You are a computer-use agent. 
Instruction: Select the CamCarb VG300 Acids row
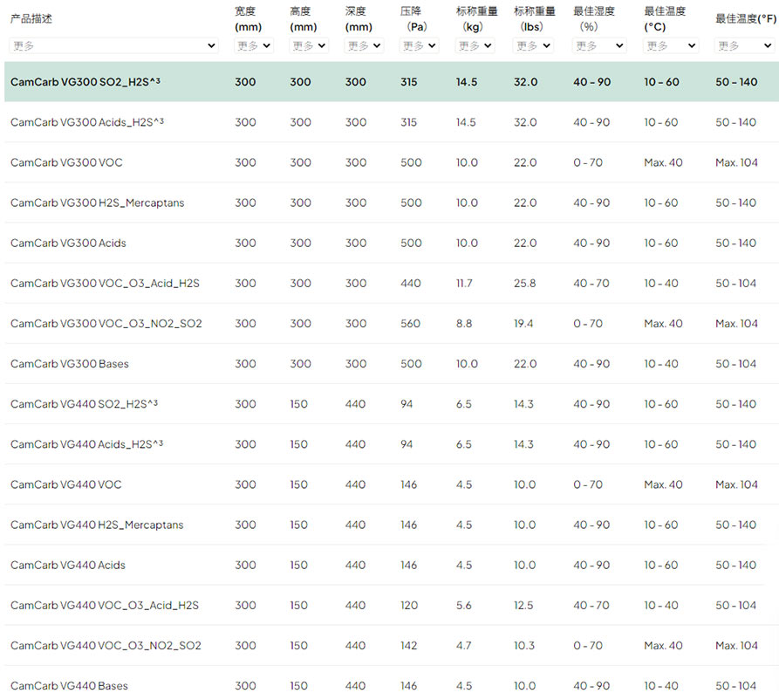click(392, 244)
